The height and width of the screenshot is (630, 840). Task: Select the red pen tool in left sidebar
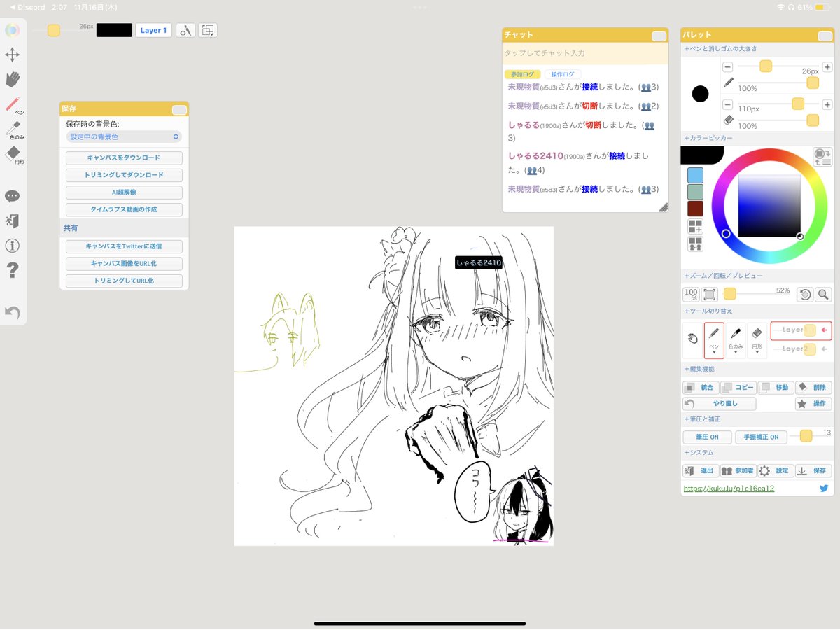13,106
